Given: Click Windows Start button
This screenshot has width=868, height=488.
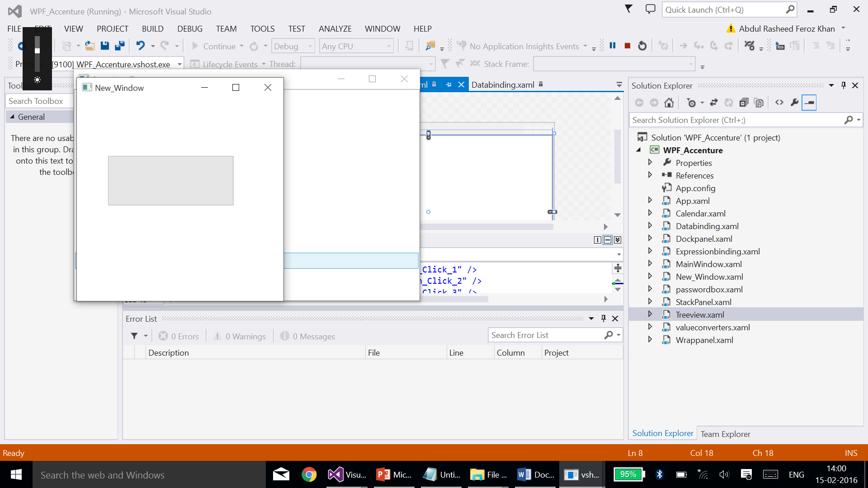Looking at the screenshot, I should click(16, 474).
